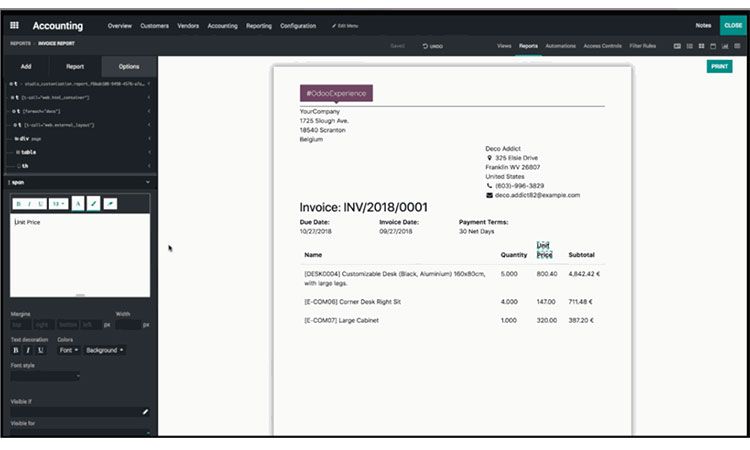Select the Add tab

click(26, 66)
